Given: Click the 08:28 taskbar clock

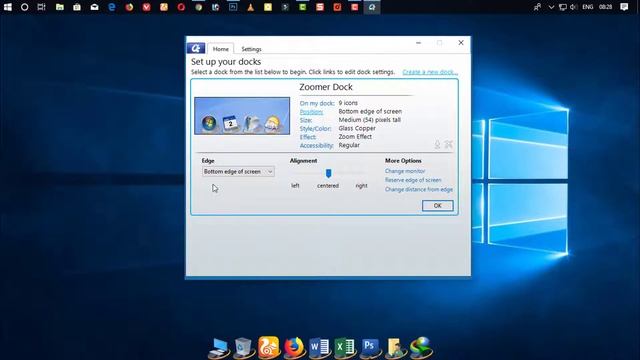Looking at the screenshot, I should coord(606,7).
